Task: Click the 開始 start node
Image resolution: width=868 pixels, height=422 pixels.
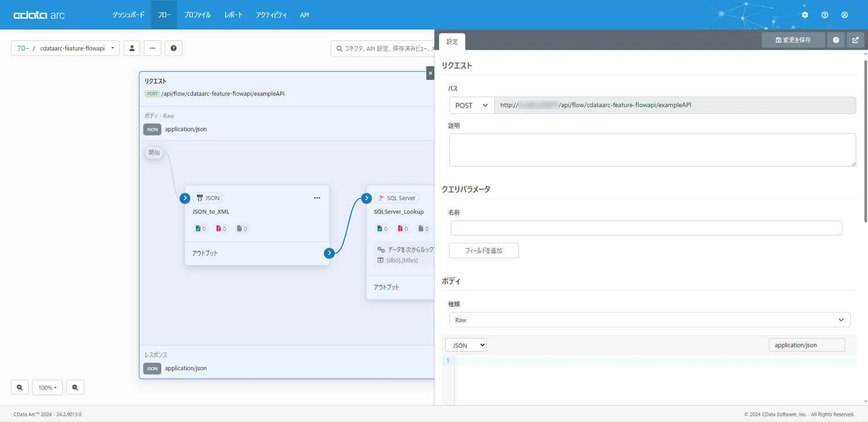Action: pyautogui.click(x=154, y=152)
